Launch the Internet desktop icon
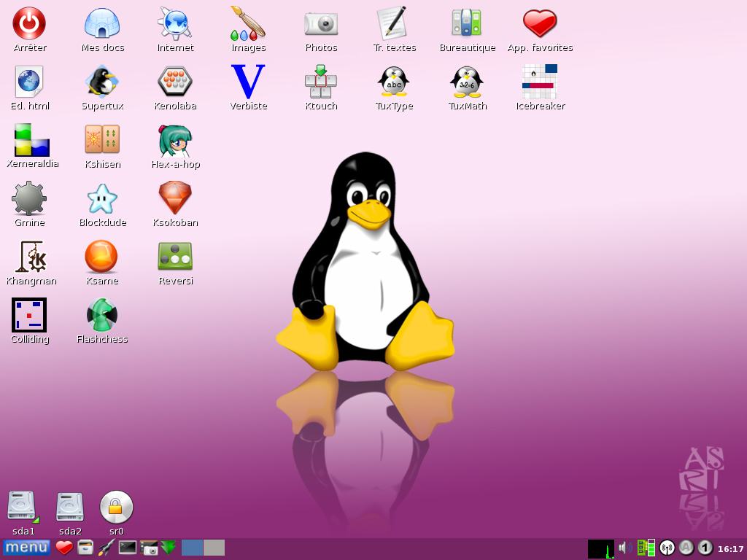The width and height of the screenshot is (747, 560). point(175,23)
